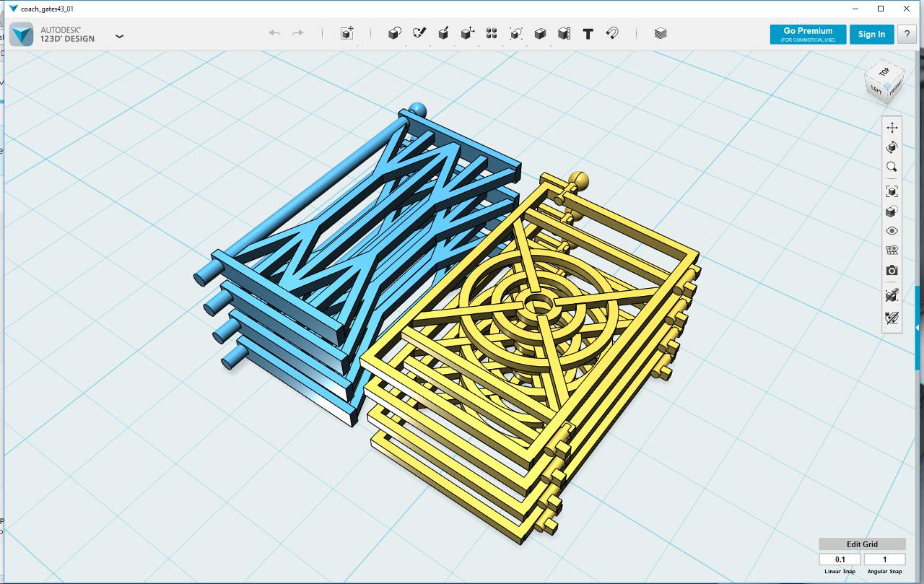This screenshot has height=584, width=924.
Task: Click the window title coach_gates43_01
Action: coord(47,9)
